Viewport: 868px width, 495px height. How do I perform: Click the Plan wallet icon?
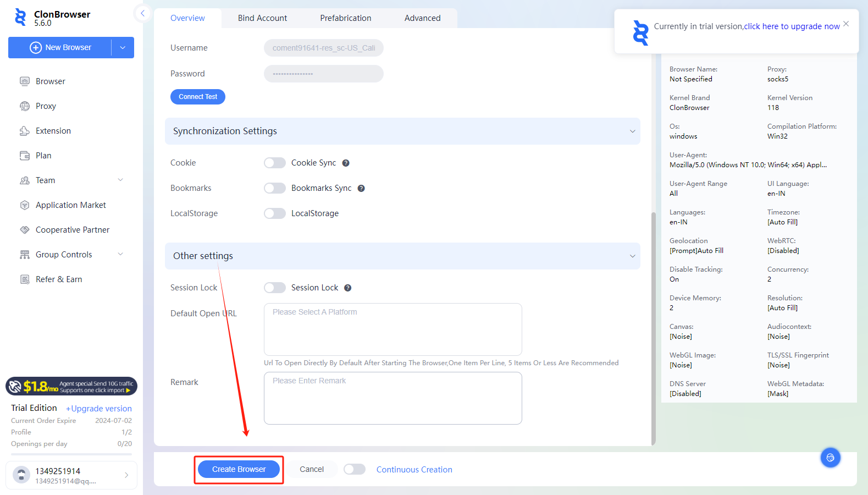(x=25, y=156)
